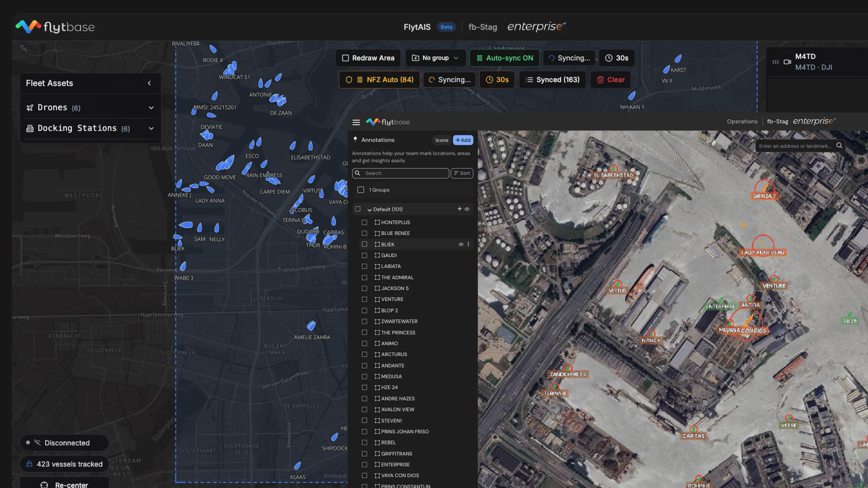Click the drag handle dots beside M4TD
The height and width of the screenshot is (488, 868).
pyautogui.click(x=775, y=62)
